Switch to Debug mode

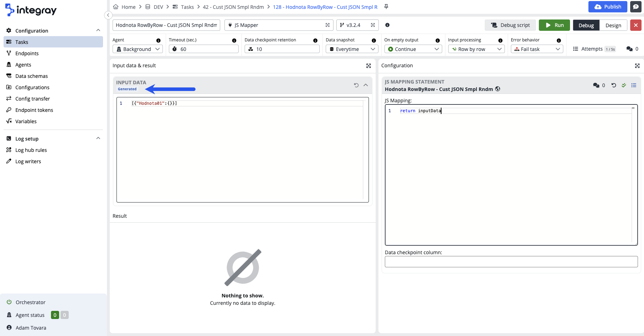(586, 25)
